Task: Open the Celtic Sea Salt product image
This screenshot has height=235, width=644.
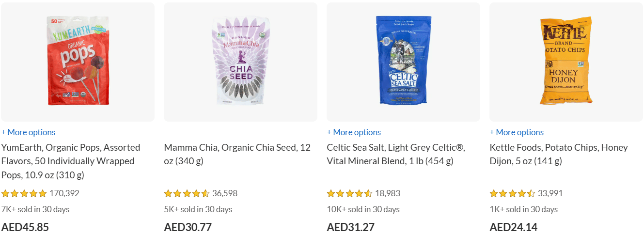Action: (403, 61)
